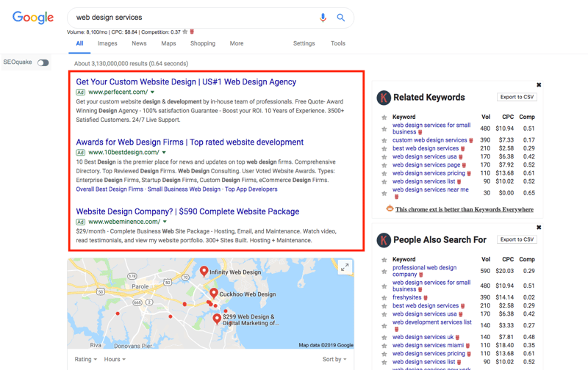
Task: Switch to the Maps tab
Action: coord(168,43)
